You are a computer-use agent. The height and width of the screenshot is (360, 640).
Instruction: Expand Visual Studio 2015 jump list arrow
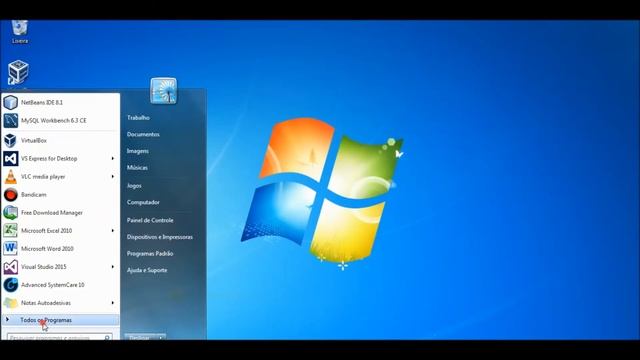coord(113,267)
